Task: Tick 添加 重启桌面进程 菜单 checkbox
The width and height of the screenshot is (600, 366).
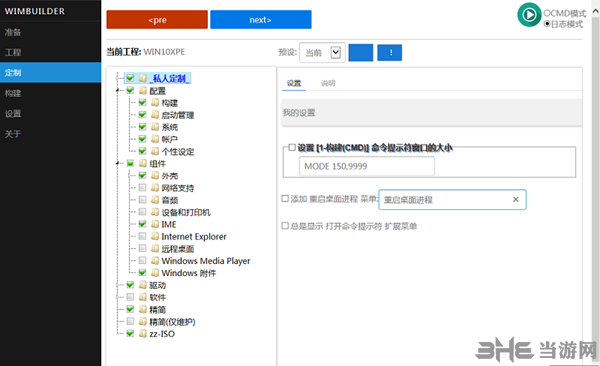Action: coord(285,199)
